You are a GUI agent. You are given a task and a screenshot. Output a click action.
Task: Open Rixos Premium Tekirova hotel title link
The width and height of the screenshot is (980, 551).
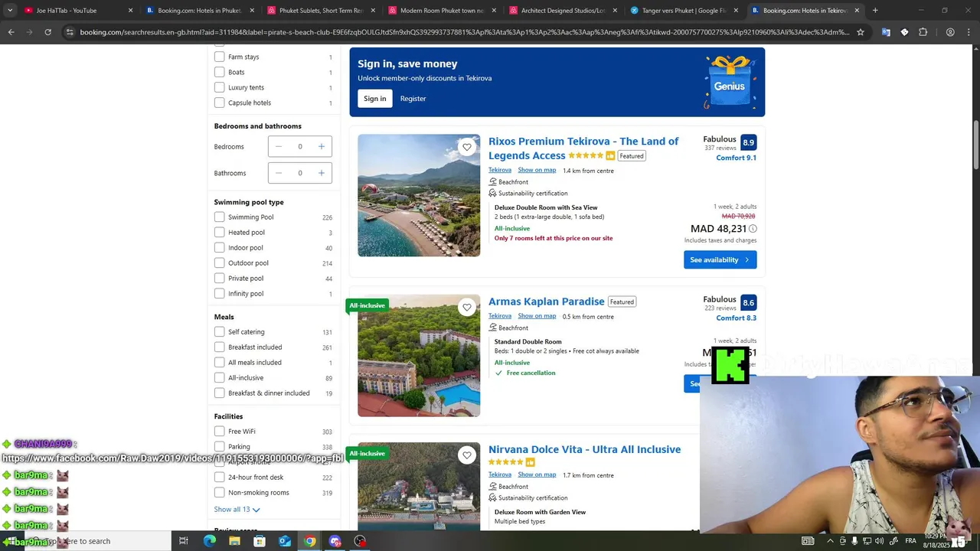(x=583, y=148)
